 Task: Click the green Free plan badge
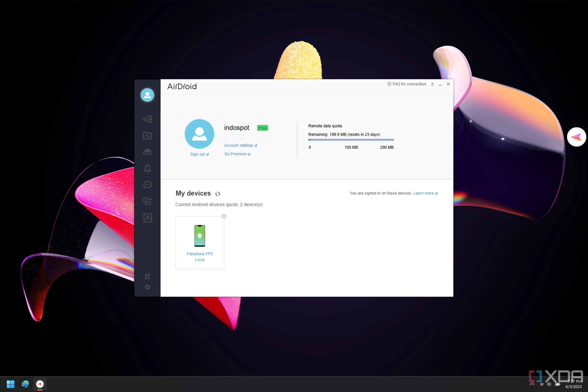point(263,128)
